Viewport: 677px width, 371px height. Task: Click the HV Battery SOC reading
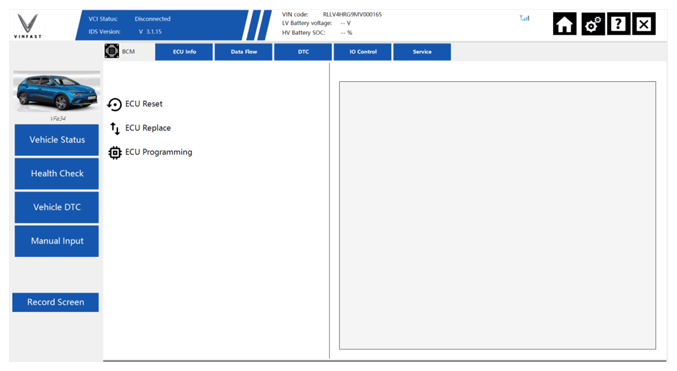(x=346, y=33)
